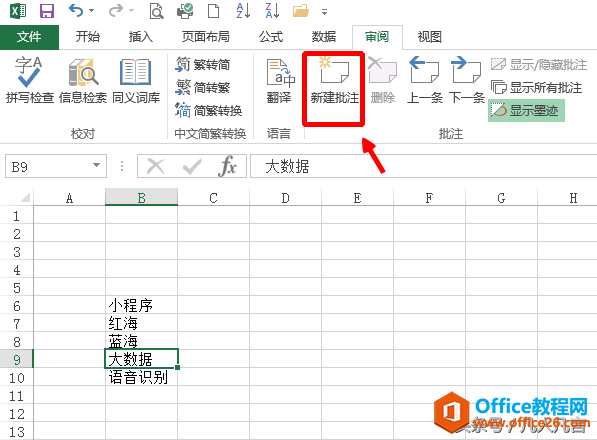
Task: Expand the Name Box dropdown arrow
Action: click(96, 165)
